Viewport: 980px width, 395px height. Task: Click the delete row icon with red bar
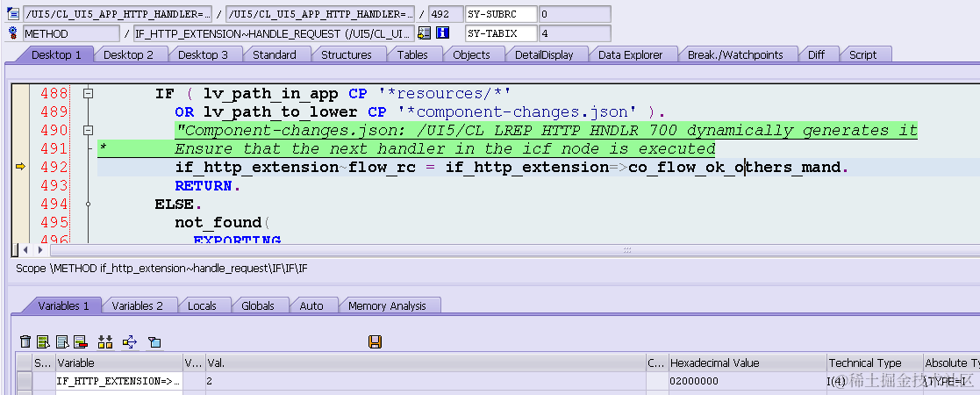pos(81,341)
